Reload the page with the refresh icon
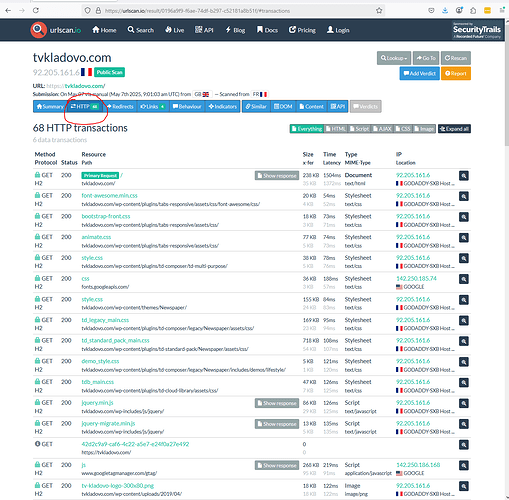 click(36, 10)
